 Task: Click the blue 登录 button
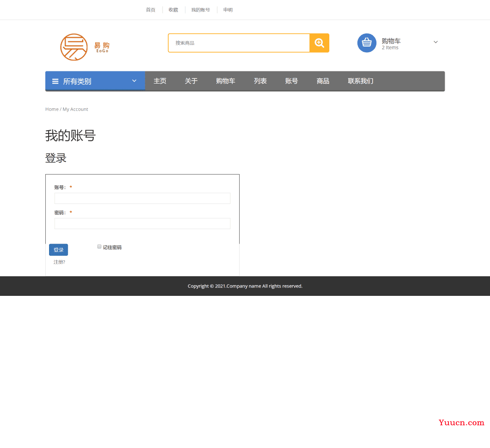click(58, 250)
